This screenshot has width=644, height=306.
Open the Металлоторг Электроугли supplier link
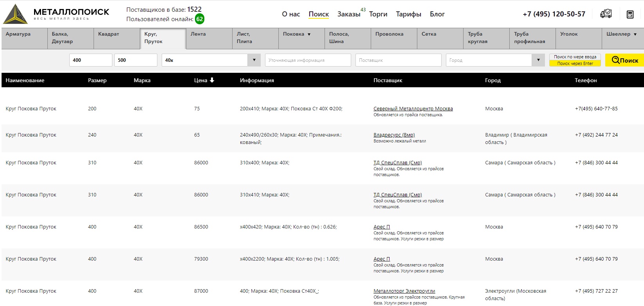tap(404, 291)
